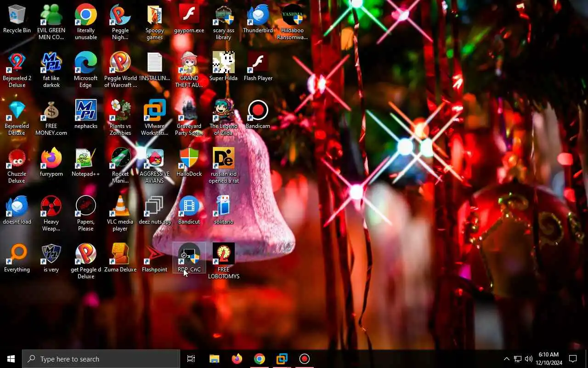The width and height of the screenshot is (588, 368).
Task: Focus the 'Type here to search' box
Action: coord(101,359)
